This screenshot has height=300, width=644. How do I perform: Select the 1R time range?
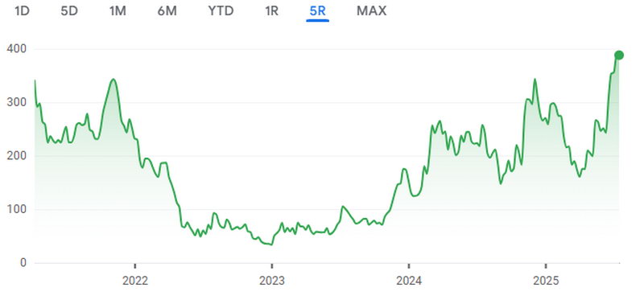pos(271,11)
